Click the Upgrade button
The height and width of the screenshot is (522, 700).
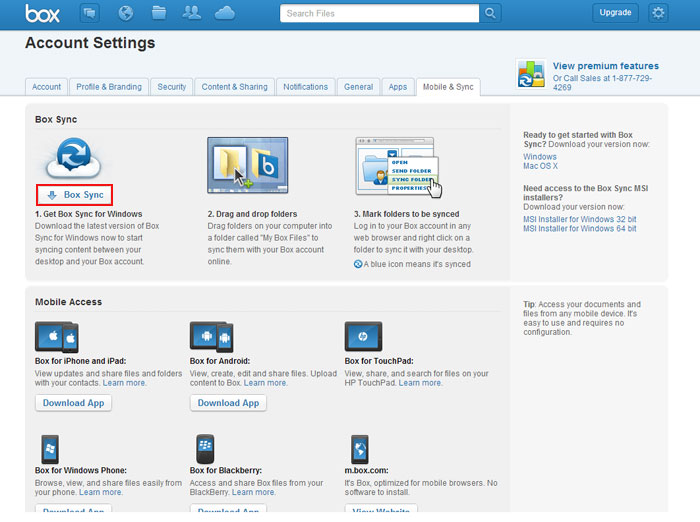(x=615, y=13)
